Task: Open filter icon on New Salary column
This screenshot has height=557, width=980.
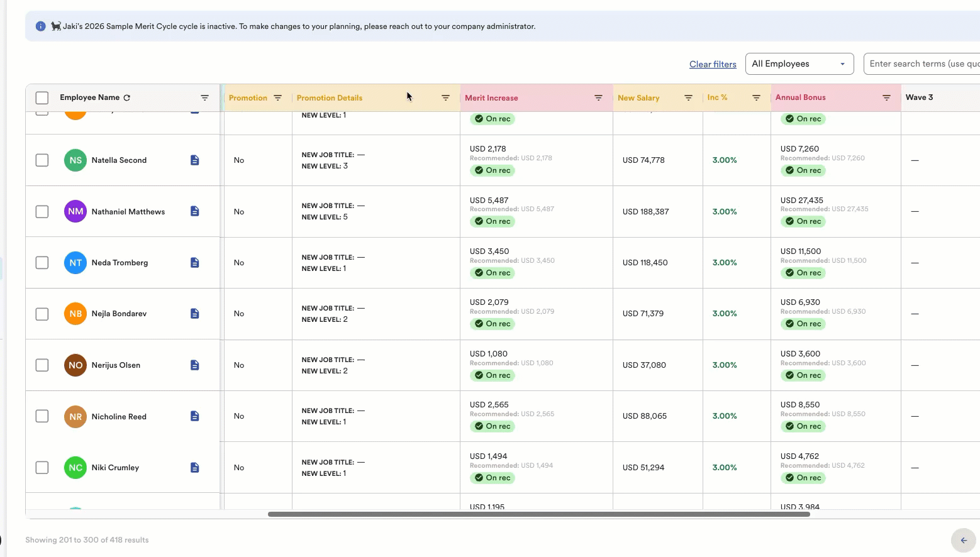Action: pyautogui.click(x=688, y=98)
